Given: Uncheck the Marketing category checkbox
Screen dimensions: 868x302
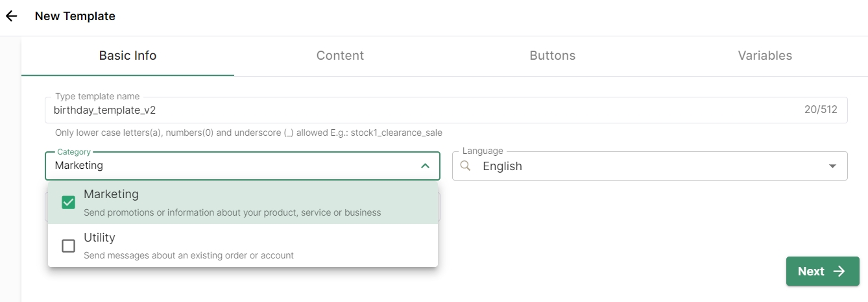Looking at the screenshot, I should (x=68, y=203).
